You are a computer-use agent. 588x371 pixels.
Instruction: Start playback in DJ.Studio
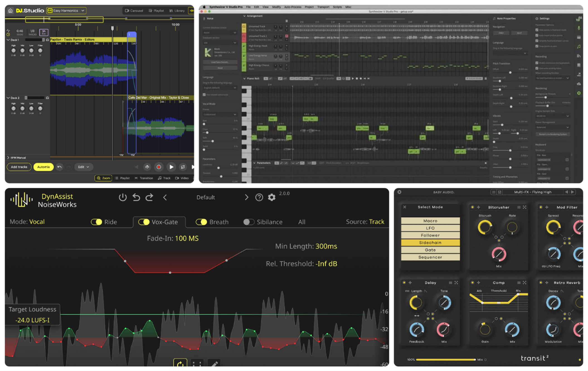(171, 167)
